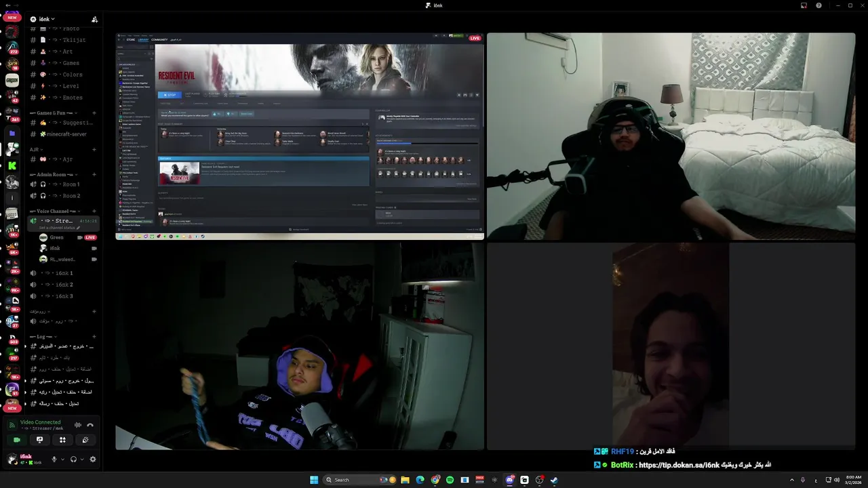Select user Green in voice channel
The image size is (868, 488).
[x=67, y=237]
